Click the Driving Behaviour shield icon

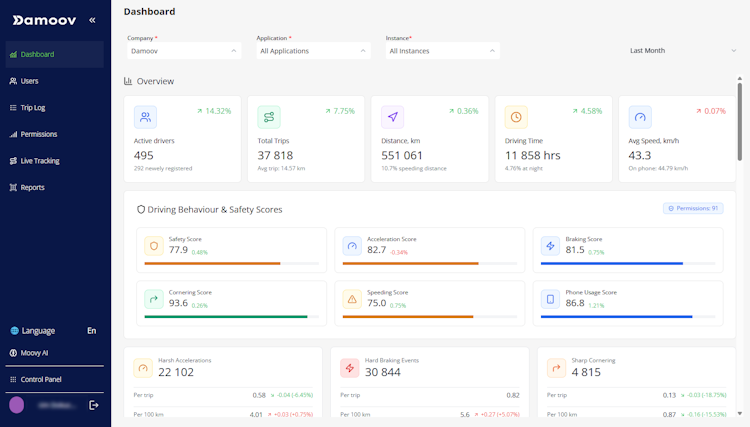[x=141, y=209]
